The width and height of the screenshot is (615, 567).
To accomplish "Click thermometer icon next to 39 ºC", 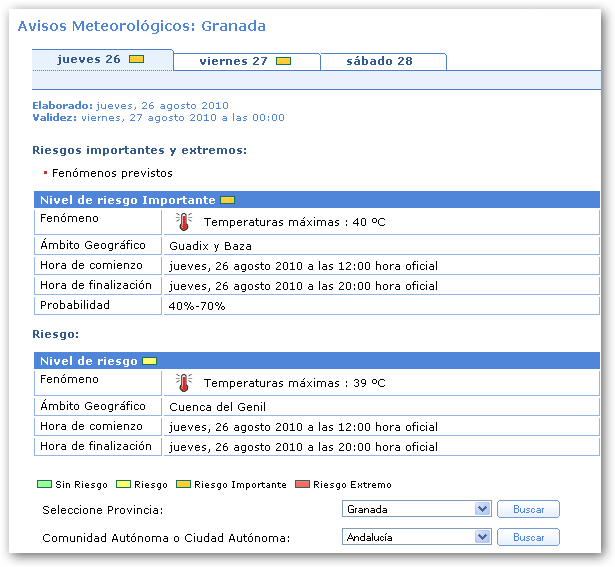I will 183,382.
